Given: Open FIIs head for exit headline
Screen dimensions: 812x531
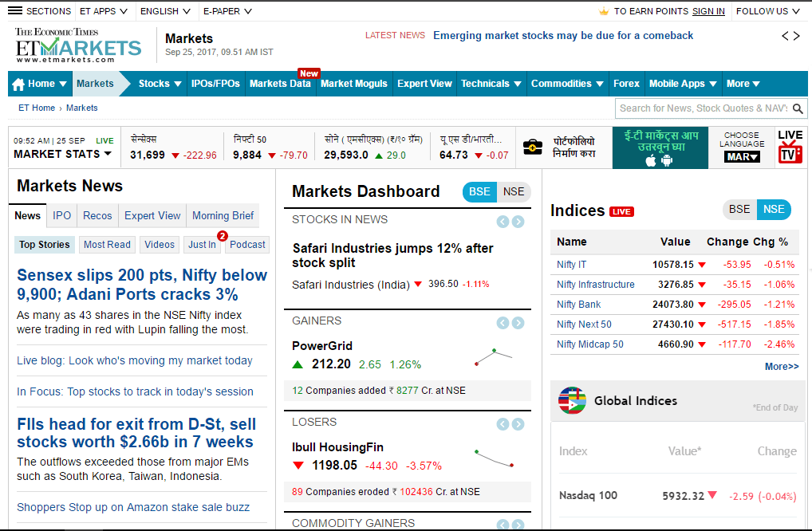Looking at the screenshot, I should click(x=136, y=433).
